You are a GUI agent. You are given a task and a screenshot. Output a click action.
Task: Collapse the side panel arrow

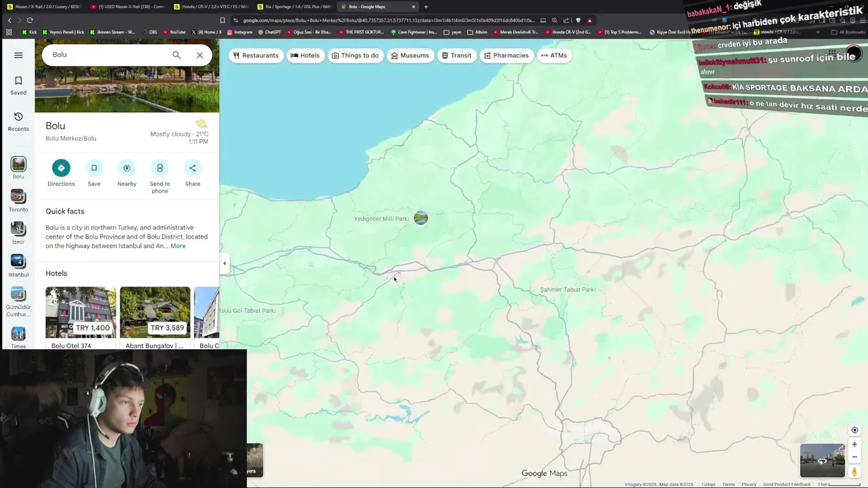coord(224,264)
